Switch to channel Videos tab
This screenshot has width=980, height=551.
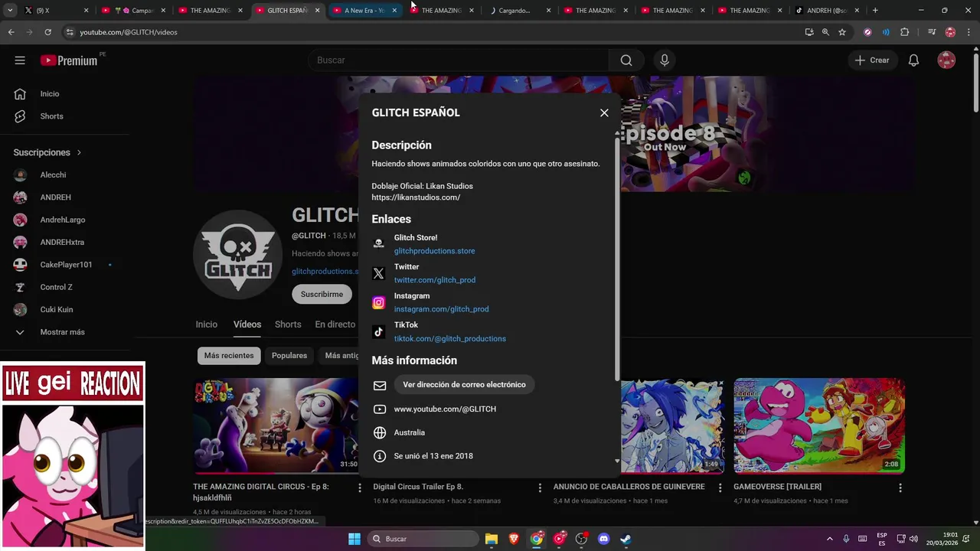point(247,324)
